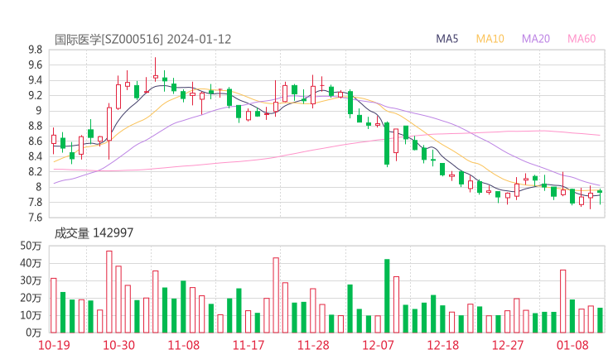Click the 50万 volume axis label
613x364 pixels.
[31, 246]
